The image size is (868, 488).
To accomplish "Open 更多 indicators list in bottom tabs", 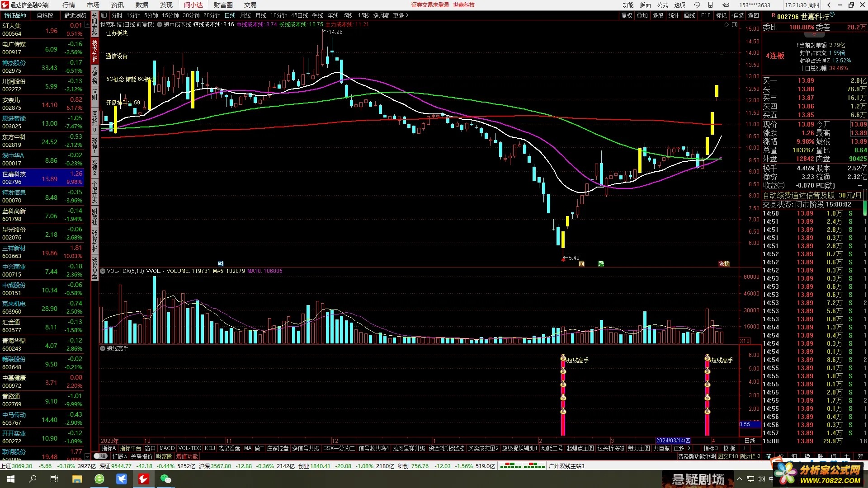I will [679, 448].
